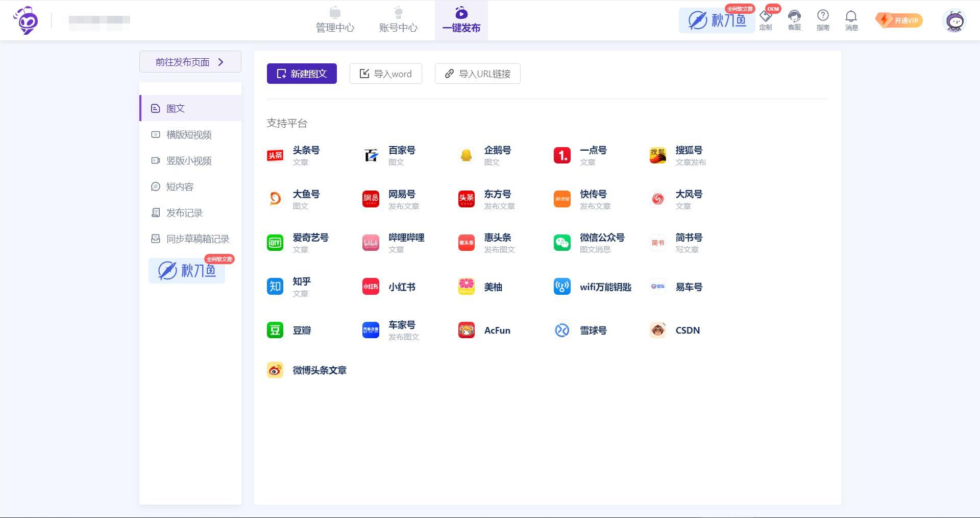Select the CSDN monkey icon

657,330
